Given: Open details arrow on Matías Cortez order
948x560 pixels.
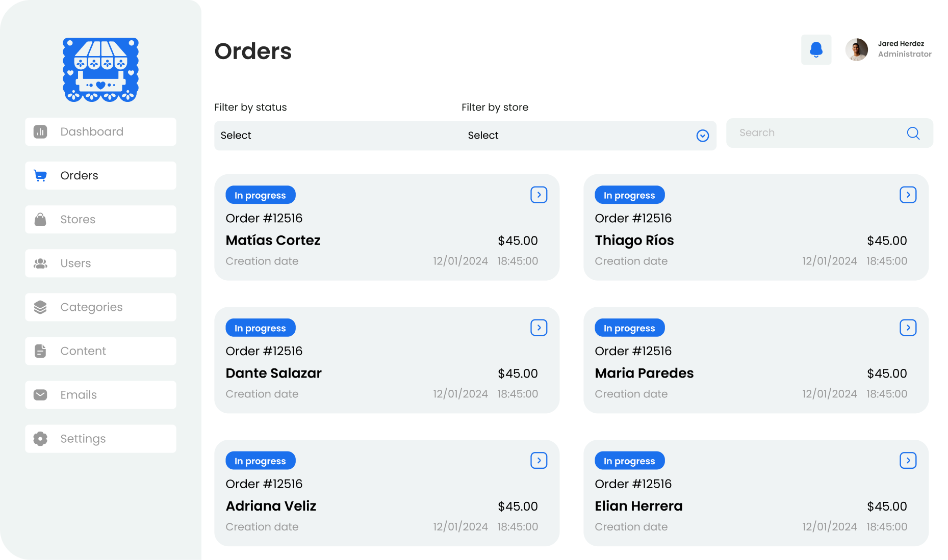Looking at the screenshot, I should pos(539,194).
